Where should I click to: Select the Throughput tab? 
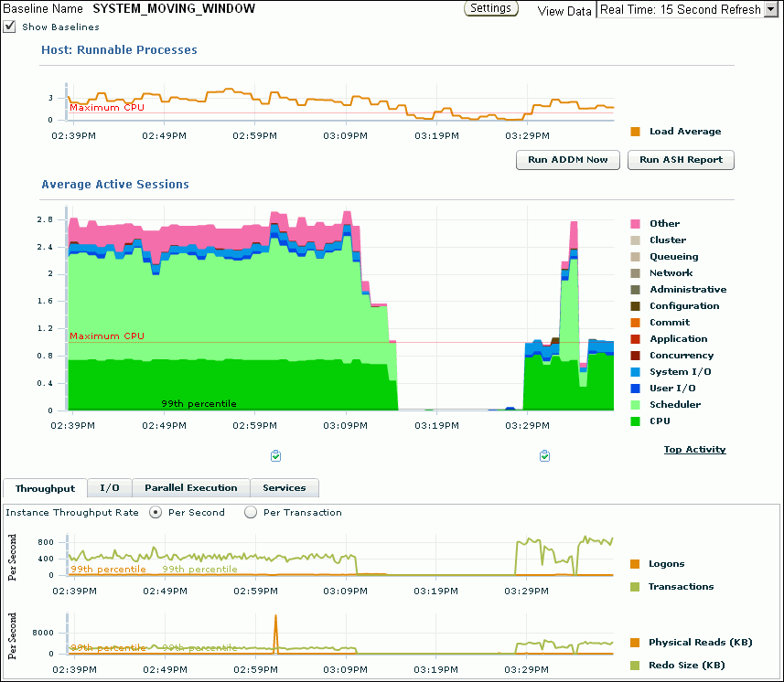pos(45,488)
